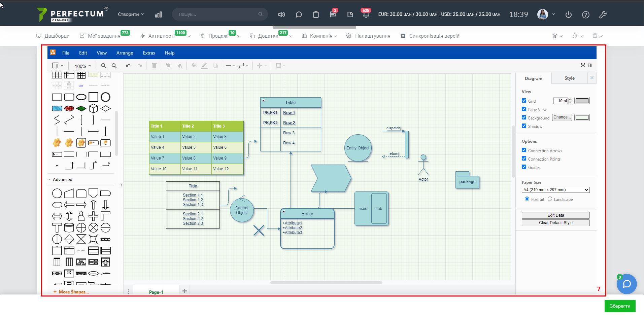This screenshot has width=644, height=315.
Task: Open the Arrange menu
Action: (125, 53)
